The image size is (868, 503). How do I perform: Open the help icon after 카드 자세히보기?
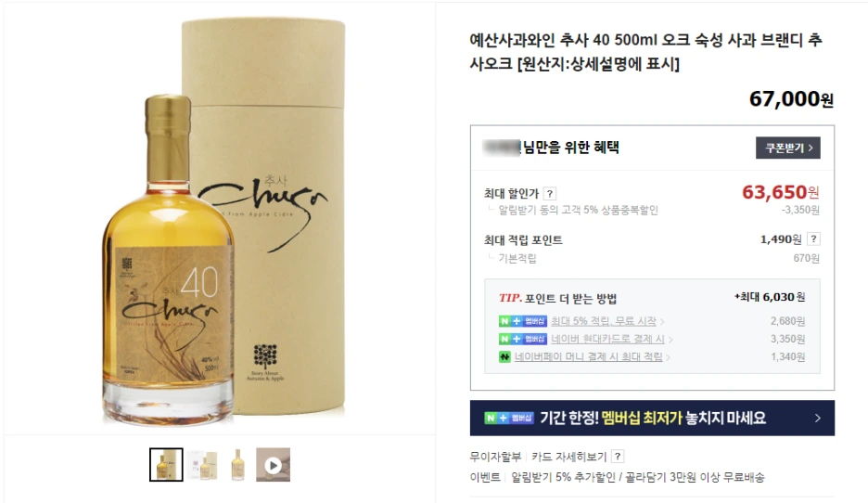pyautogui.click(x=618, y=457)
